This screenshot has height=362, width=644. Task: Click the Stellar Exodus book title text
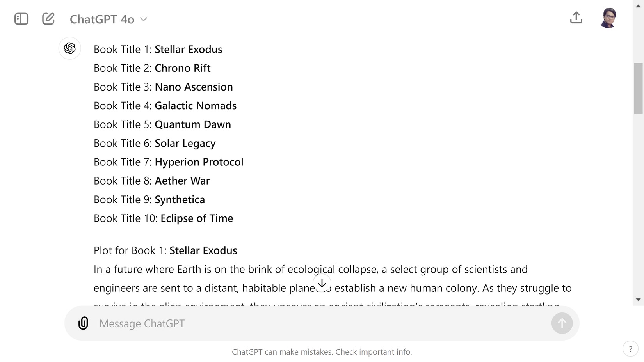189,49
